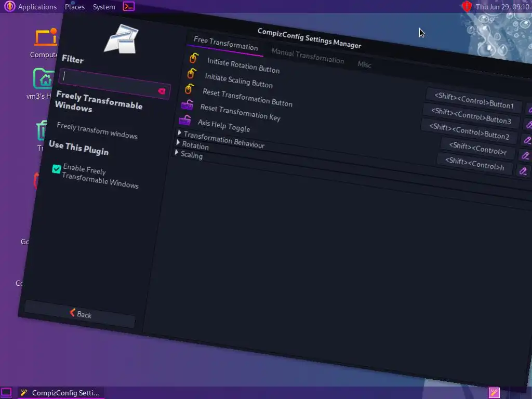Click the pencil edit icon for Reset Transformation Key
The width and height of the screenshot is (532, 399).
[525, 155]
